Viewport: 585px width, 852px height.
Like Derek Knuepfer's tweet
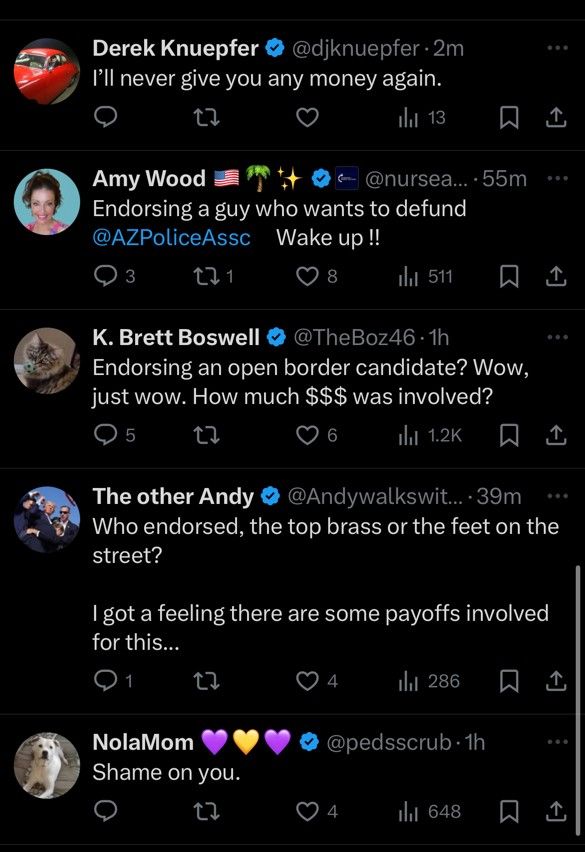point(307,117)
